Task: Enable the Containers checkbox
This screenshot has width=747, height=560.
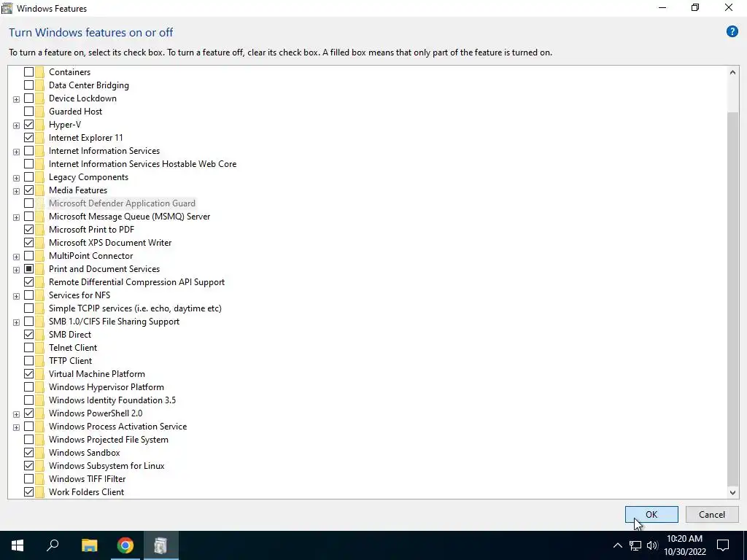Action: click(x=28, y=72)
